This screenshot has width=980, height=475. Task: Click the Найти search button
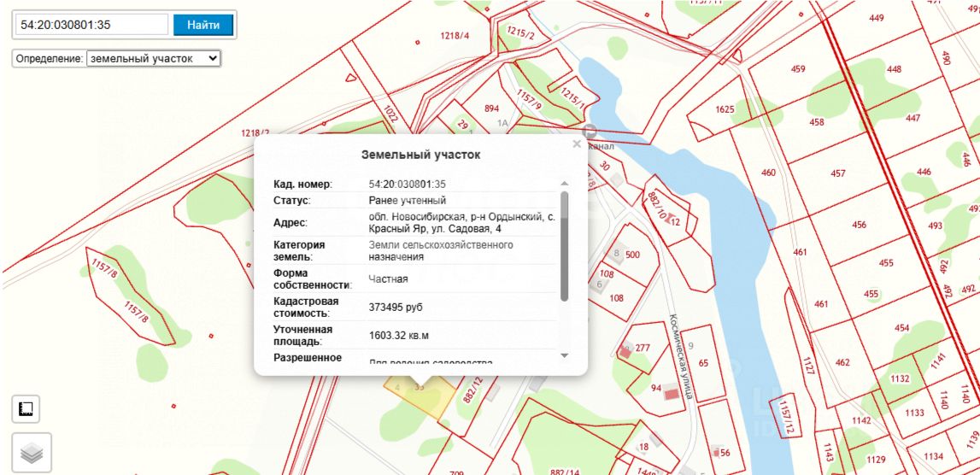(203, 25)
